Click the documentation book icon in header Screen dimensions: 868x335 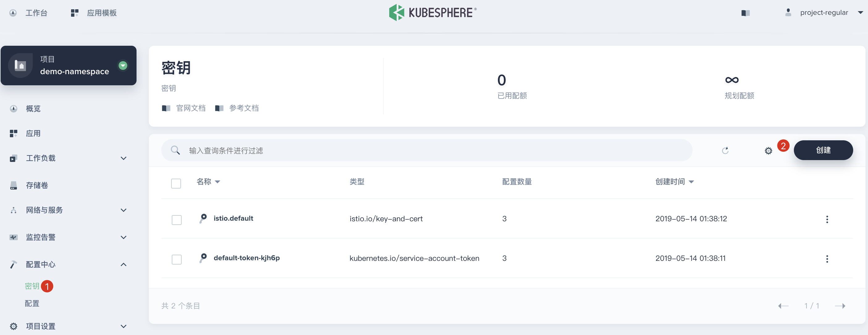[745, 13]
